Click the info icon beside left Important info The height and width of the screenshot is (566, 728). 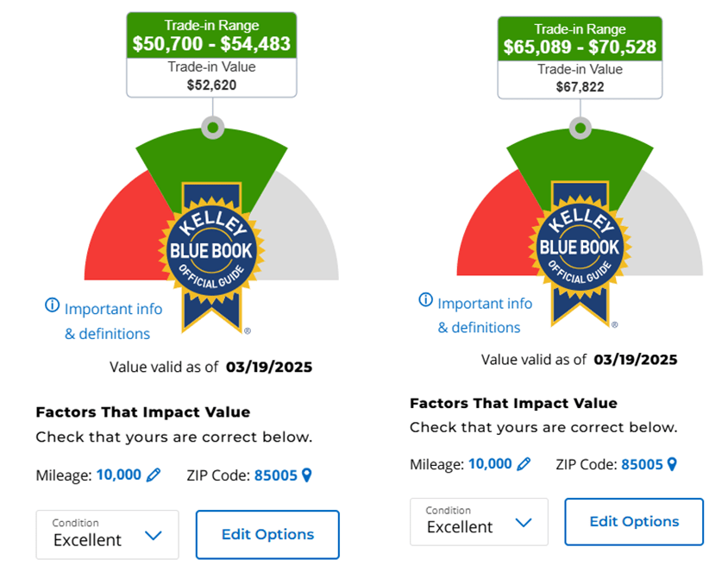52,305
